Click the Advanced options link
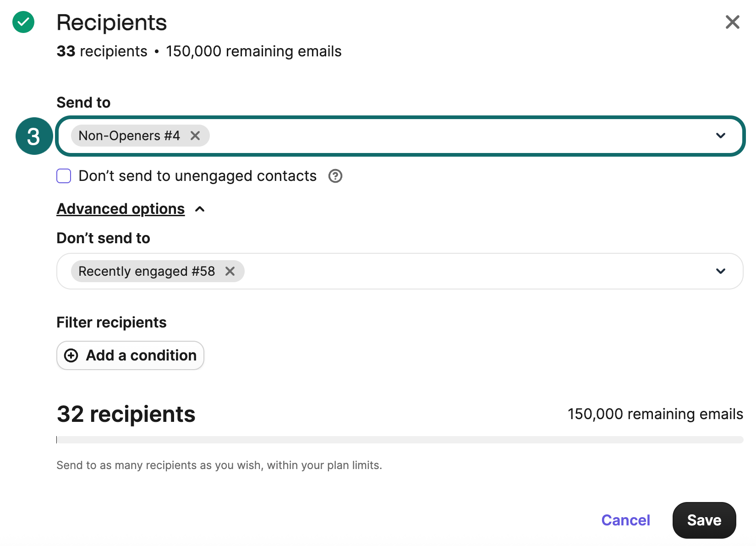756x546 pixels. tap(121, 209)
